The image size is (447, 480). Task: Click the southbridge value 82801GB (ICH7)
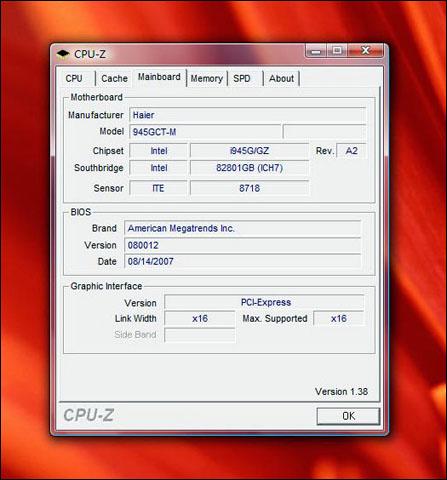(x=249, y=168)
